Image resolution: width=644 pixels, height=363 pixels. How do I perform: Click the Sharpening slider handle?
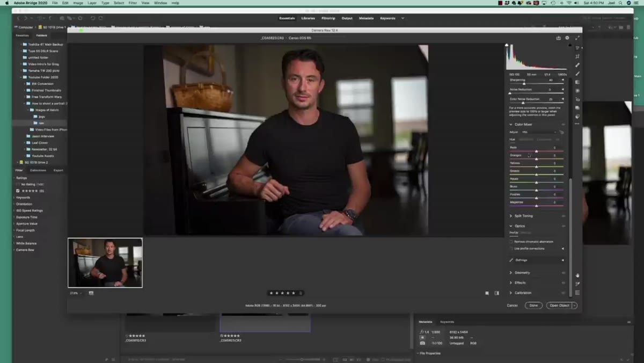(524, 84)
